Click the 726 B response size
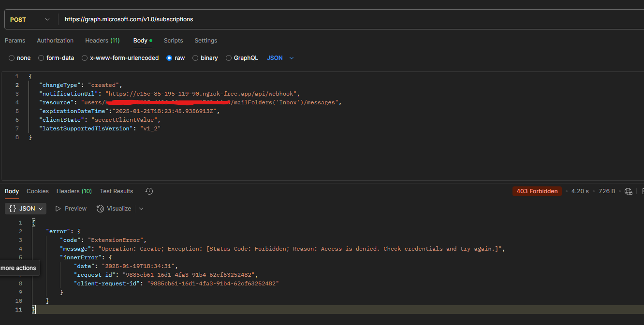 (x=607, y=191)
